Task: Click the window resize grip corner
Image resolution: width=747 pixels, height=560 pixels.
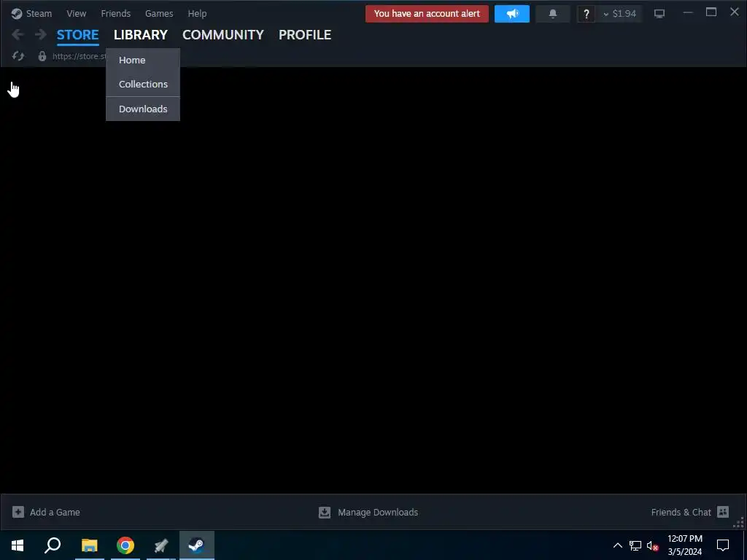Action: click(x=740, y=522)
